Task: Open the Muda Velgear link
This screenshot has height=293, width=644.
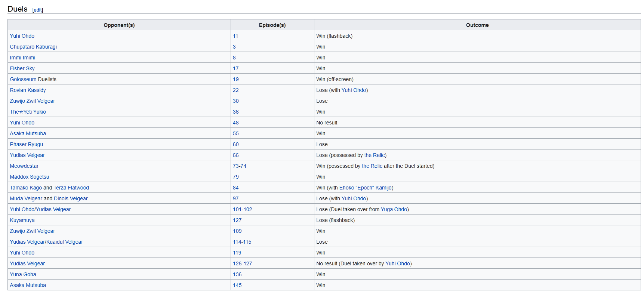Action: 26,198
